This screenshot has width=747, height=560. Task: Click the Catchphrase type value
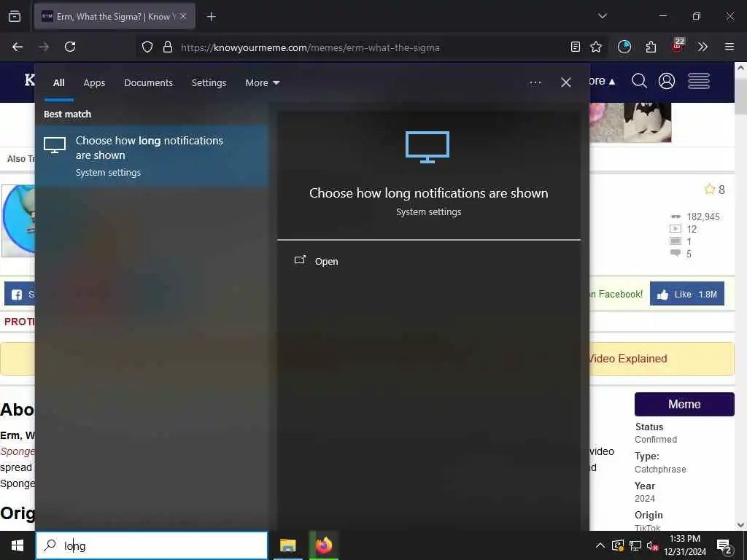click(660, 470)
